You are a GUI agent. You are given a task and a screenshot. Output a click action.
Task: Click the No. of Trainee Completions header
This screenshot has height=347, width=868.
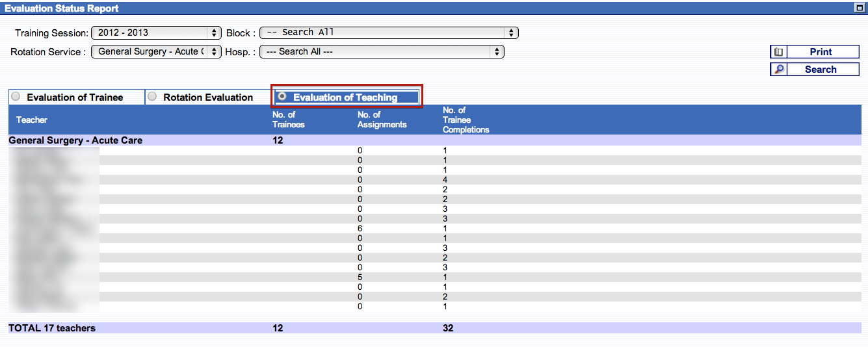[466, 120]
